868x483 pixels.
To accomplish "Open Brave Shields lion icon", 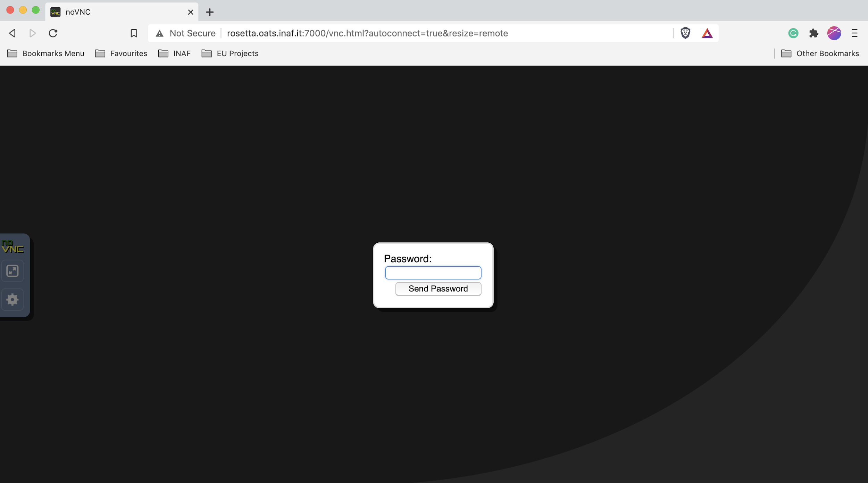I will tap(685, 33).
